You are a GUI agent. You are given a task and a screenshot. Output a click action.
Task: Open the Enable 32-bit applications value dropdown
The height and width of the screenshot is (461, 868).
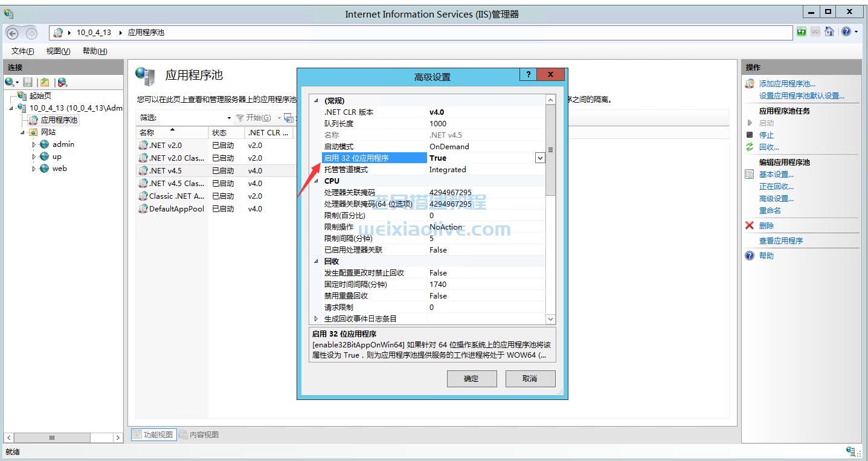tap(540, 158)
